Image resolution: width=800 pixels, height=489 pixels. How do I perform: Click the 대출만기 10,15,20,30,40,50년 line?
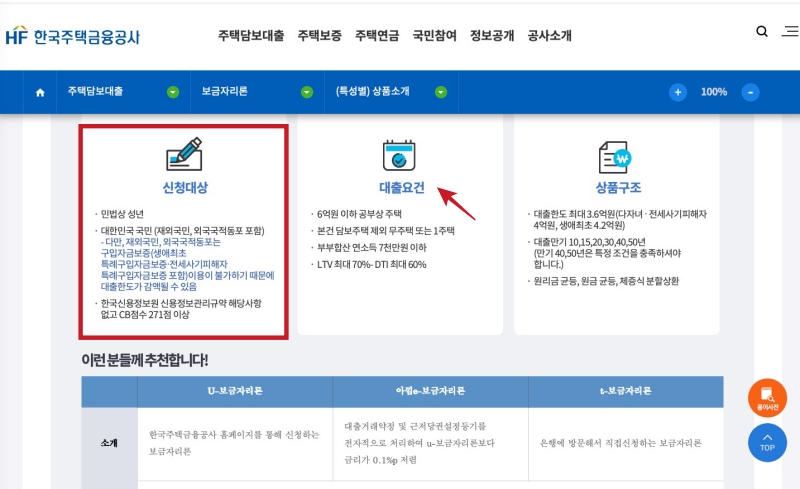click(x=589, y=242)
